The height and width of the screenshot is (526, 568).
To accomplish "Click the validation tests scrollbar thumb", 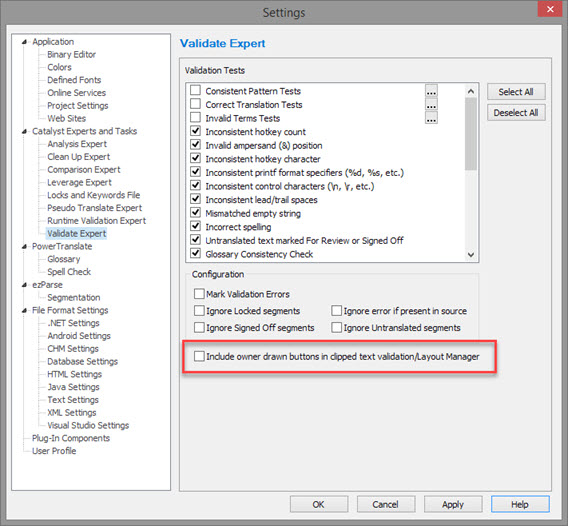I will pyautogui.click(x=471, y=134).
